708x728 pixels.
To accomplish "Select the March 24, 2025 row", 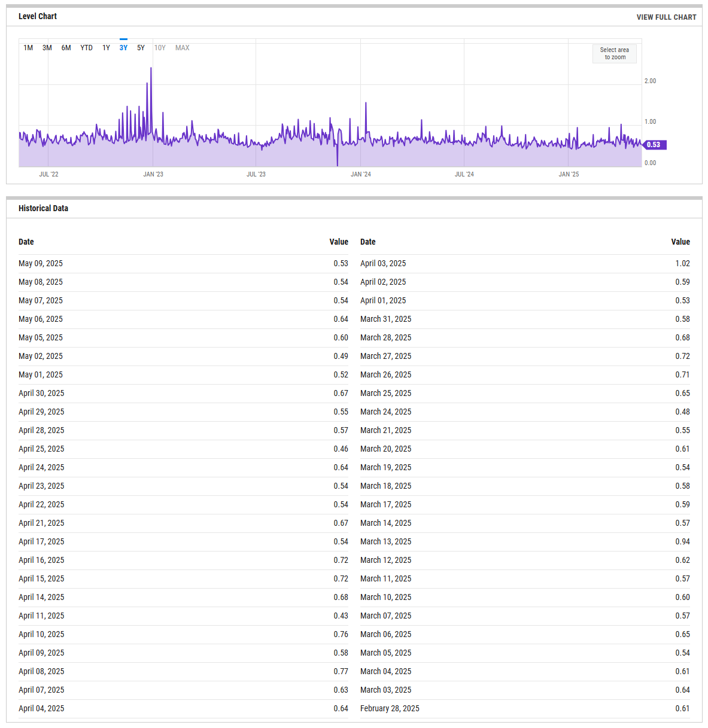I will 525,412.
